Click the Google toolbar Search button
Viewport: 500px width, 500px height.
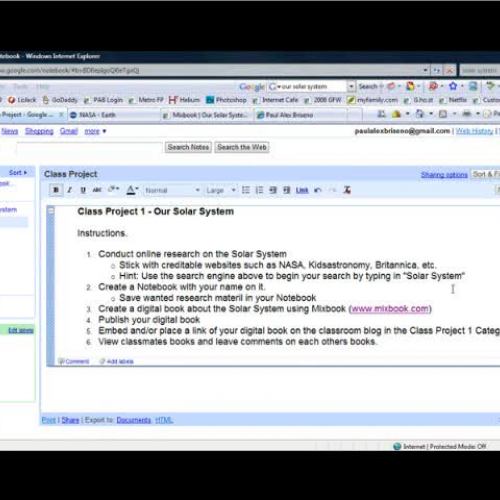[368, 87]
